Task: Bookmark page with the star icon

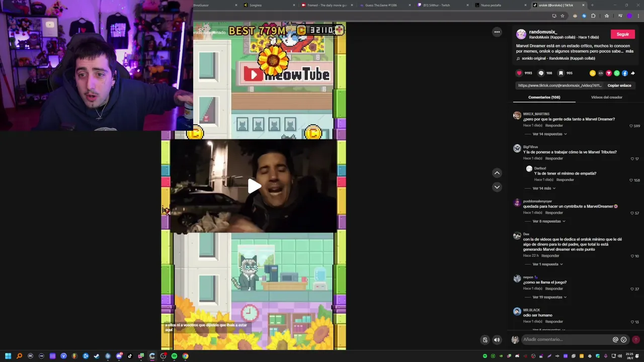Action: click(x=562, y=16)
